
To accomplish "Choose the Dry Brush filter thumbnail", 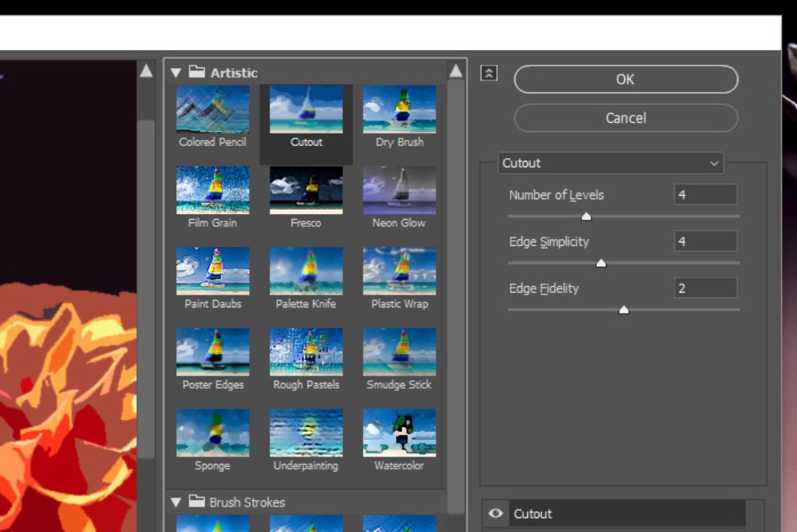I will [399, 111].
